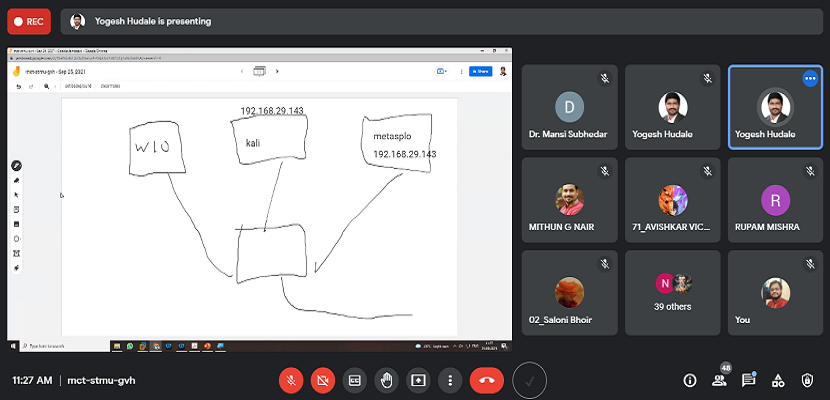Click the 'Type here to search' taskbar box
Viewport: 830px width, 400px height.
coord(64,346)
